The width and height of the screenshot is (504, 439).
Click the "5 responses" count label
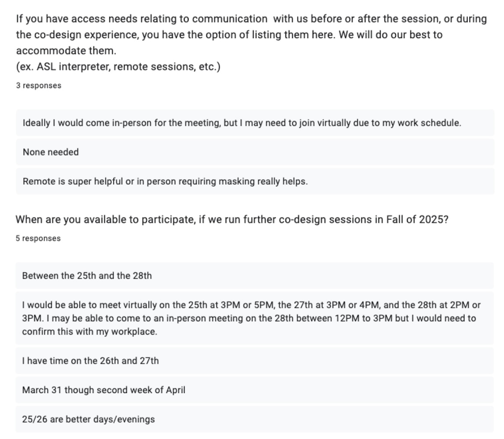(x=38, y=238)
